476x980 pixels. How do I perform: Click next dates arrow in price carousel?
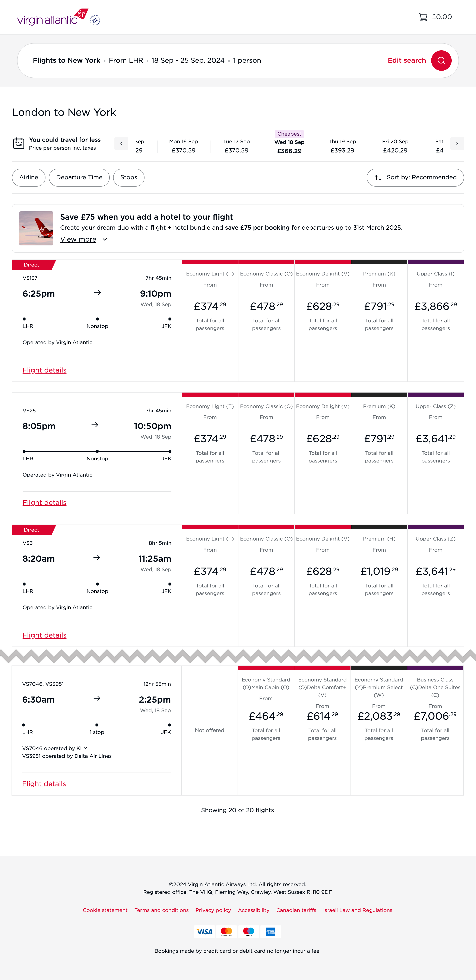pos(457,144)
